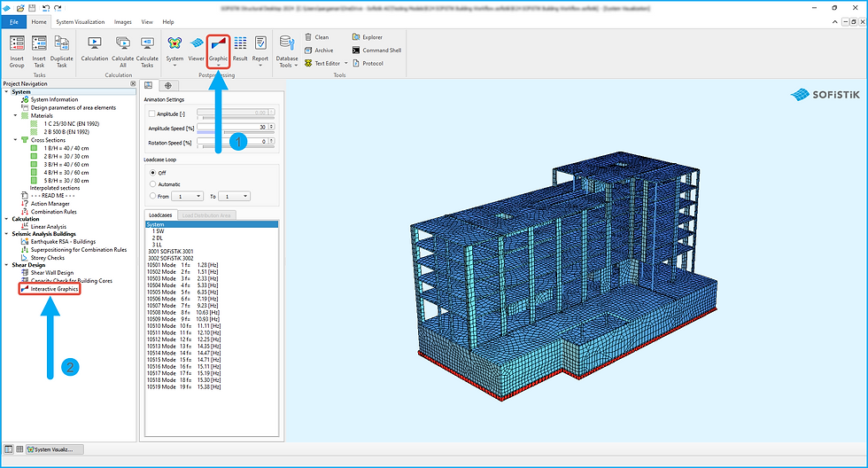Click the Open folder quick-access icon
Viewport: 868px width, 468px height.
coord(20,8)
